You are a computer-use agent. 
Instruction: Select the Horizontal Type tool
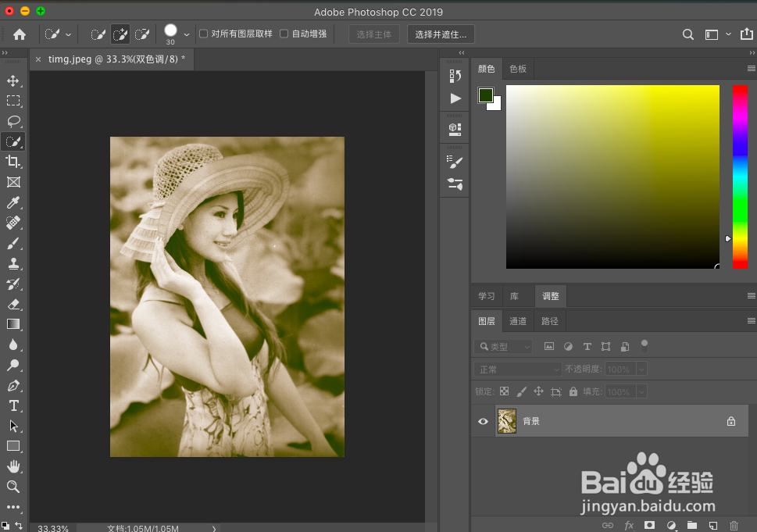13,406
